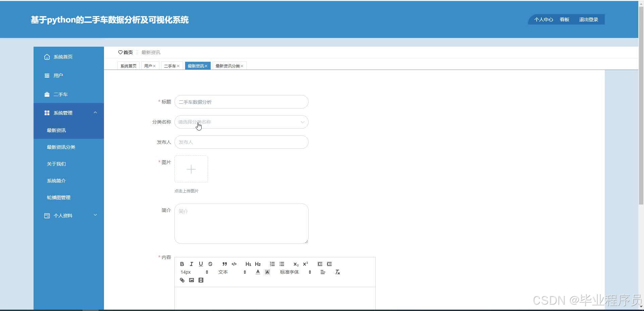The height and width of the screenshot is (311, 644).
Task: Clear text formatting
Action: (337, 272)
